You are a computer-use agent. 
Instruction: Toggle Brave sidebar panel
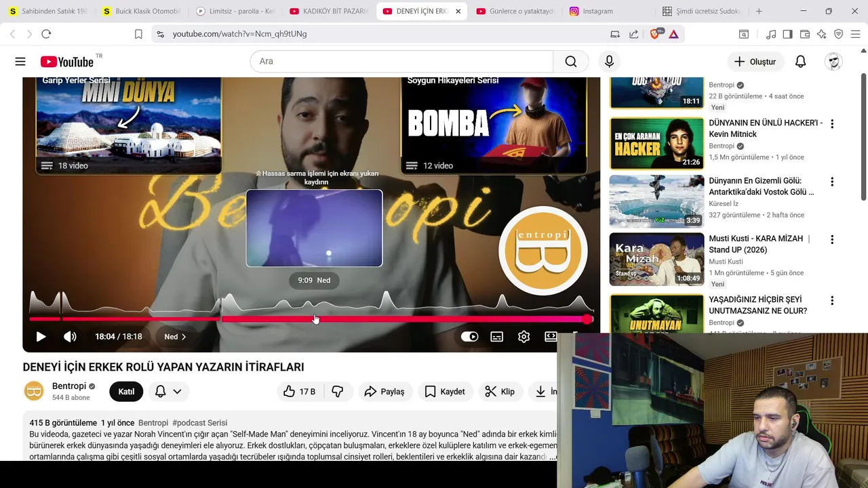coord(787,34)
